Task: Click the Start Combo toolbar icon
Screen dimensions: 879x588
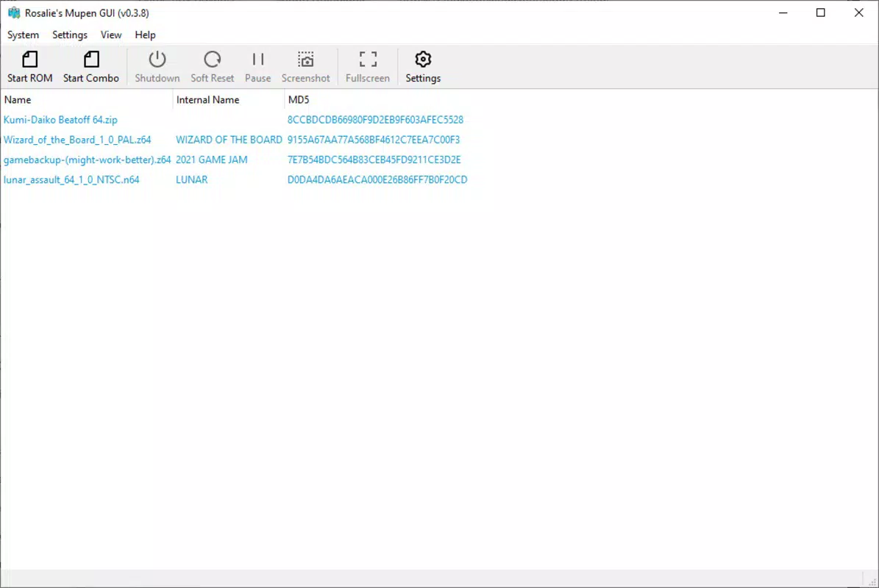Action: pyautogui.click(x=91, y=60)
